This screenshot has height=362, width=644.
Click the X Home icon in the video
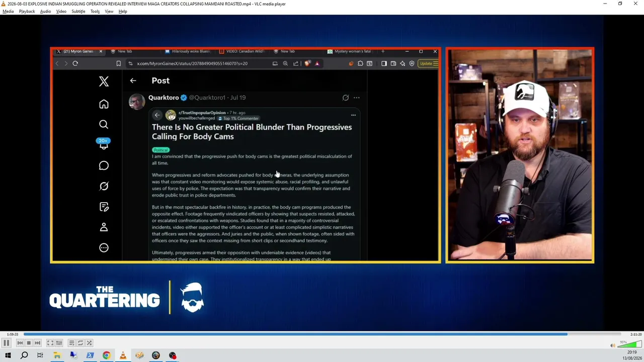(104, 104)
